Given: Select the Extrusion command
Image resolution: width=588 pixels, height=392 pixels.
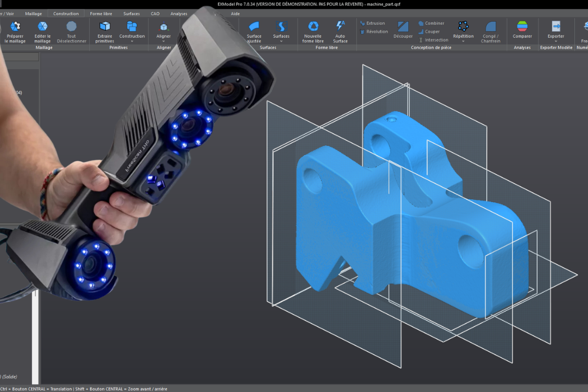Looking at the screenshot, I should tap(372, 24).
